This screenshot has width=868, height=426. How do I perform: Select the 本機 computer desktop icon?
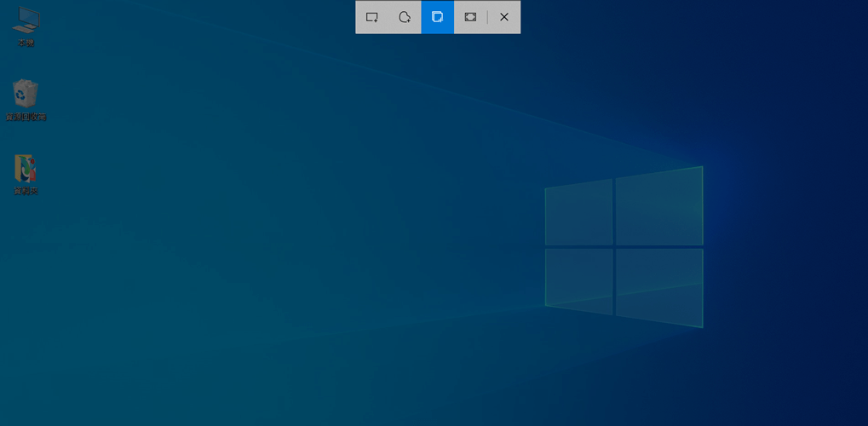point(26,26)
